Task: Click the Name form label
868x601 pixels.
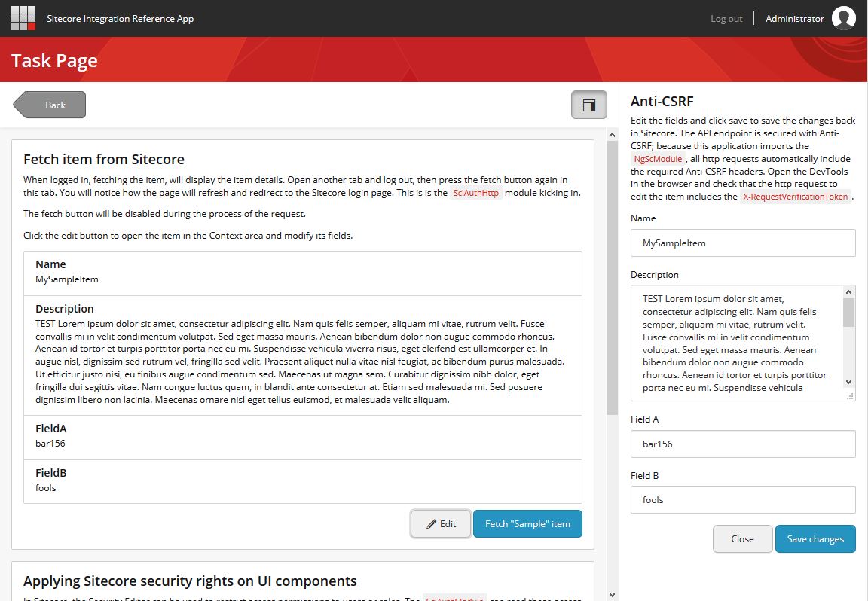Action: pyautogui.click(x=643, y=218)
